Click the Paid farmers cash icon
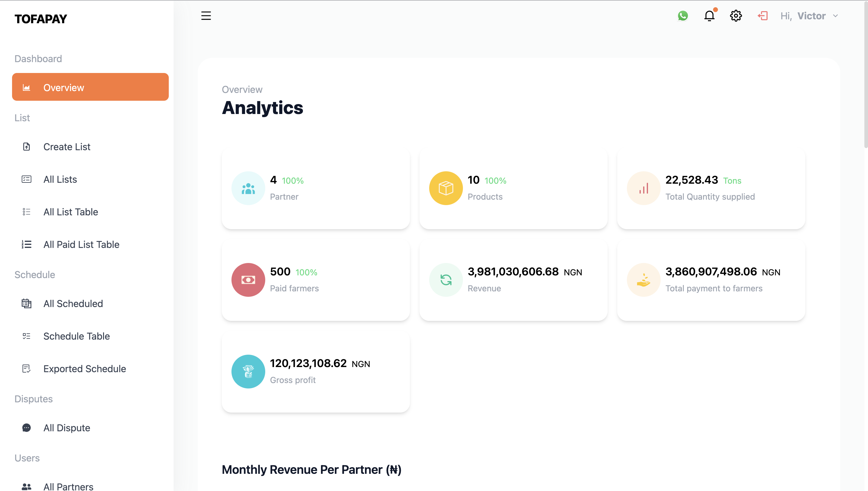Screen dimensions: 868x491 248,280
